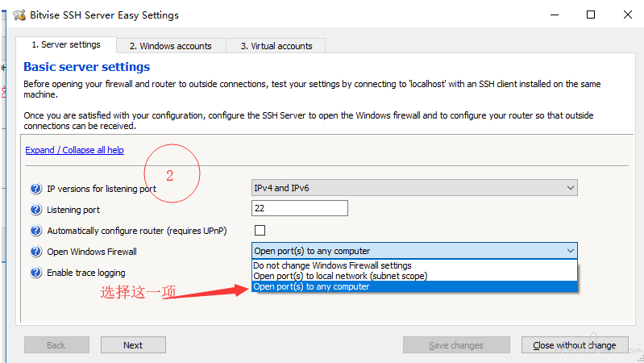Go to 3. Virtual accounts tab

pyautogui.click(x=276, y=46)
